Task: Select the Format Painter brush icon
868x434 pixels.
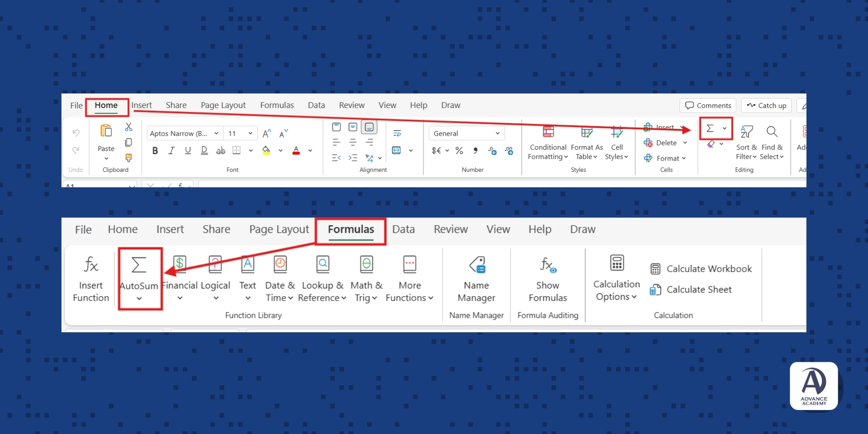Action: click(129, 158)
